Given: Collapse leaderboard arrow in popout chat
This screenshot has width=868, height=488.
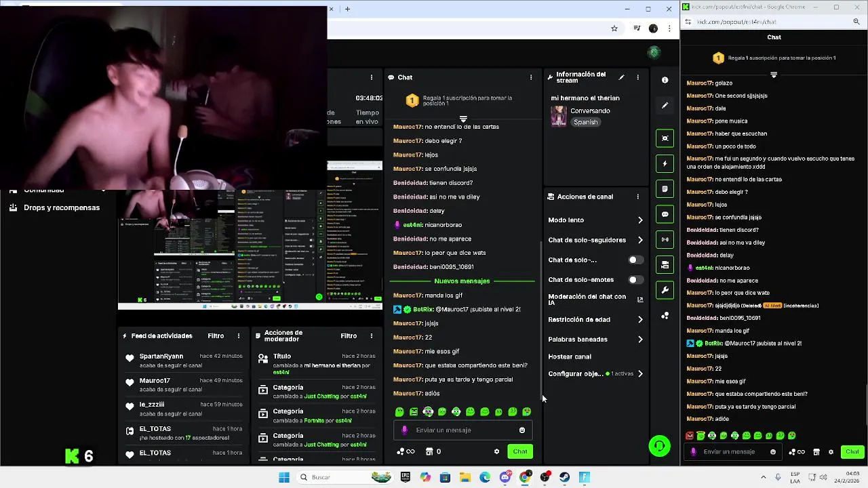Looking at the screenshot, I should [774, 75].
